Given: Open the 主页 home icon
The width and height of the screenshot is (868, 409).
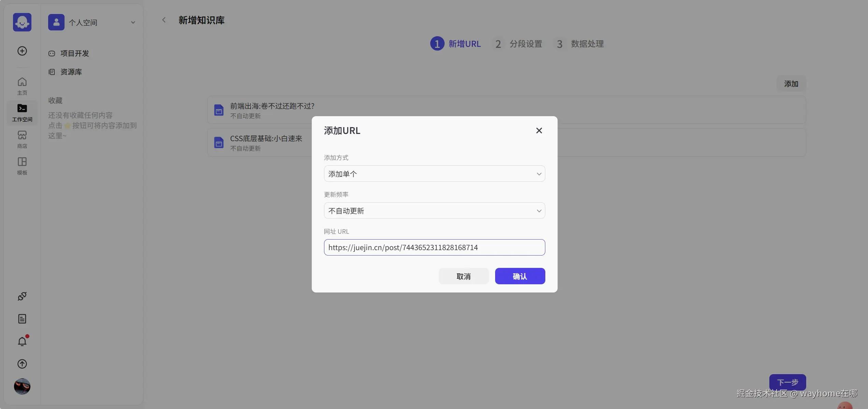Looking at the screenshot, I should (22, 85).
